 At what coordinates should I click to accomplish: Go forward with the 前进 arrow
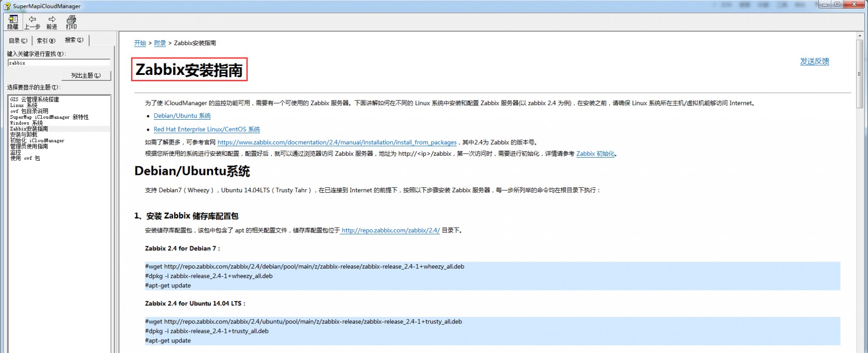pyautogui.click(x=52, y=22)
